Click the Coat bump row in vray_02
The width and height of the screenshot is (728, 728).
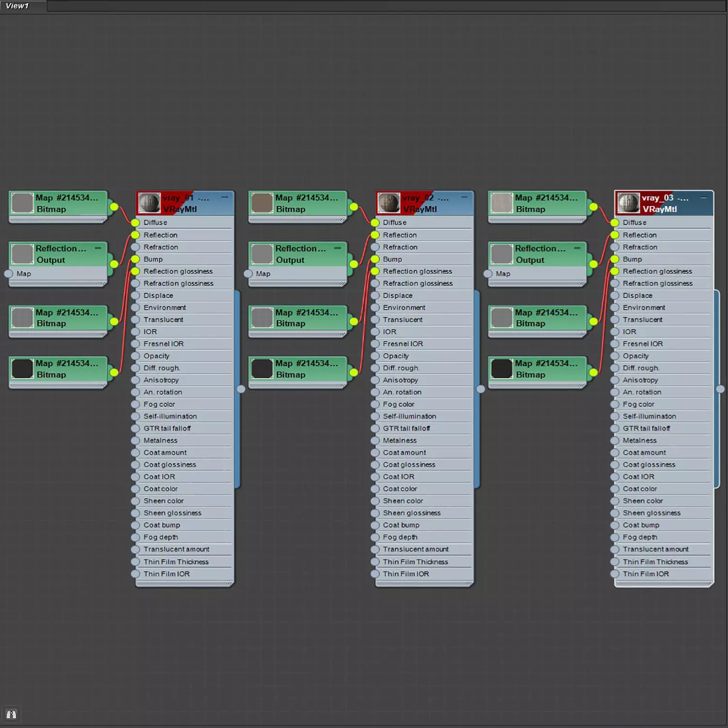tap(424, 525)
